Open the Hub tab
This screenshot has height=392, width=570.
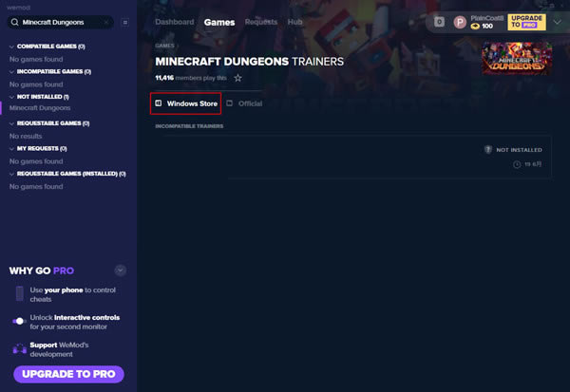(295, 22)
